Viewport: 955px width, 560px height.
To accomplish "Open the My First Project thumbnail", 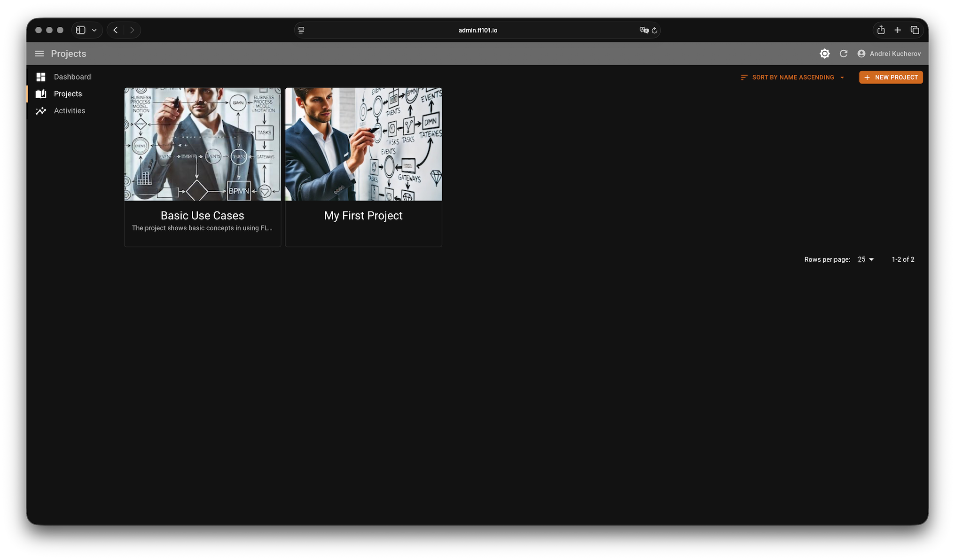I will pos(363,144).
